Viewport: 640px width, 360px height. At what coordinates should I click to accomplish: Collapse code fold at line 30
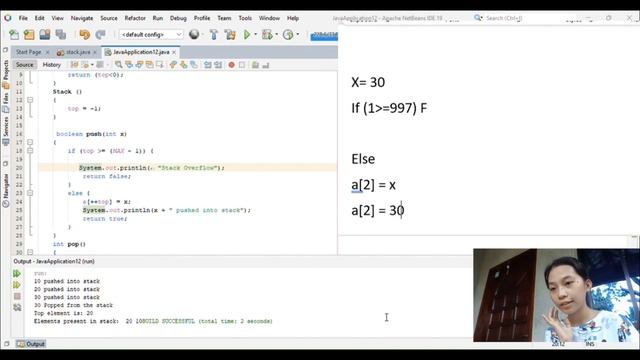point(30,252)
